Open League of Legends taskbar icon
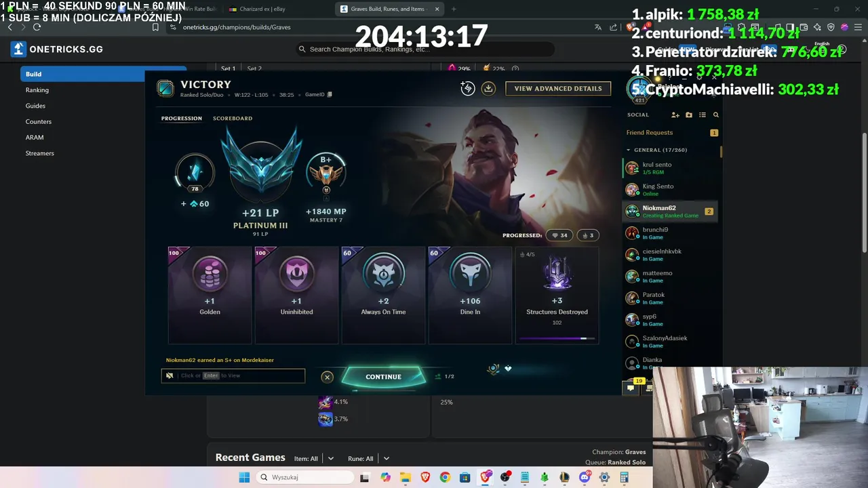868x488 pixels. tap(564, 477)
